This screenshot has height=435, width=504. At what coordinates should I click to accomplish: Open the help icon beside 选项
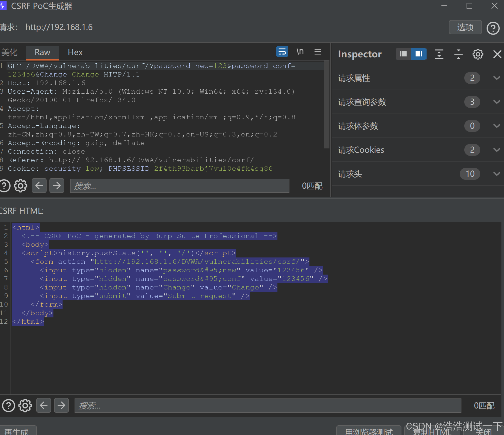point(493,28)
